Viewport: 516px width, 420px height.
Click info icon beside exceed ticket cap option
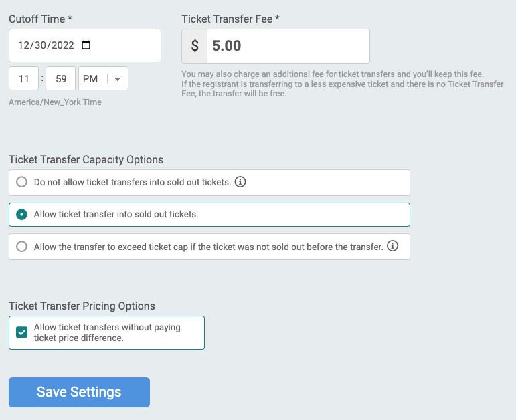(392, 246)
